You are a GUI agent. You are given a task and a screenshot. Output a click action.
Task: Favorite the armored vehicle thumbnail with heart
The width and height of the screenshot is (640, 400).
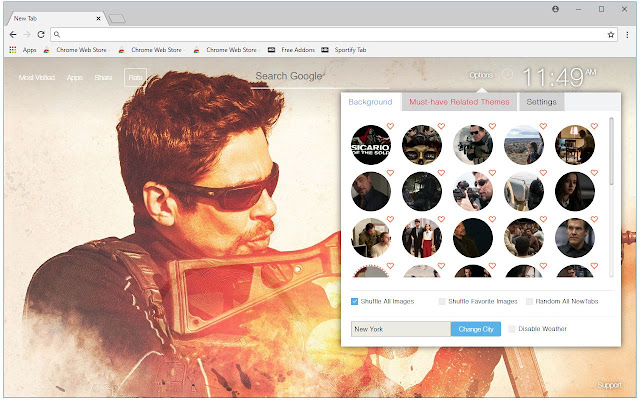pyautogui.click(x=543, y=173)
